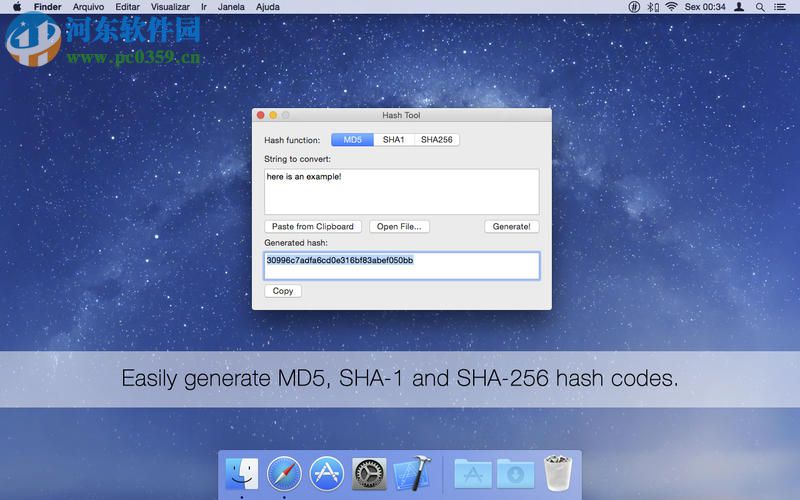
Task: Select the SHA1 hash function
Action: pyautogui.click(x=393, y=139)
